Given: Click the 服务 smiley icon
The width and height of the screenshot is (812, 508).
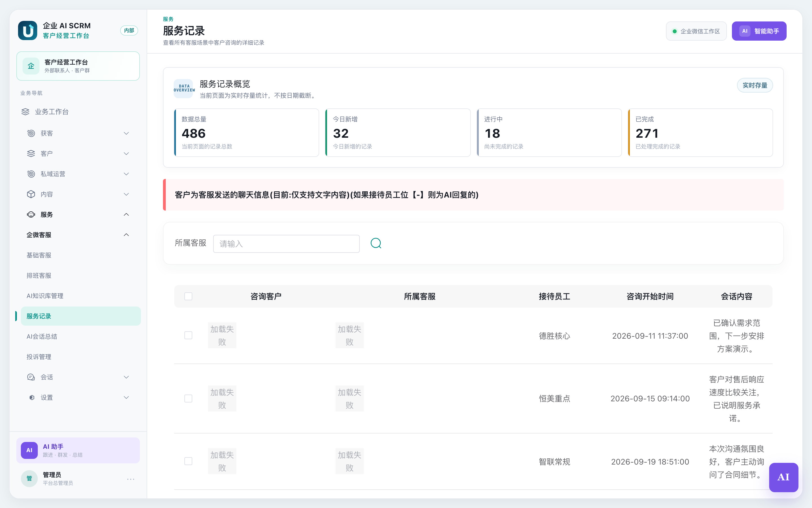Looking at the screenshot, I should pos(31,214).
